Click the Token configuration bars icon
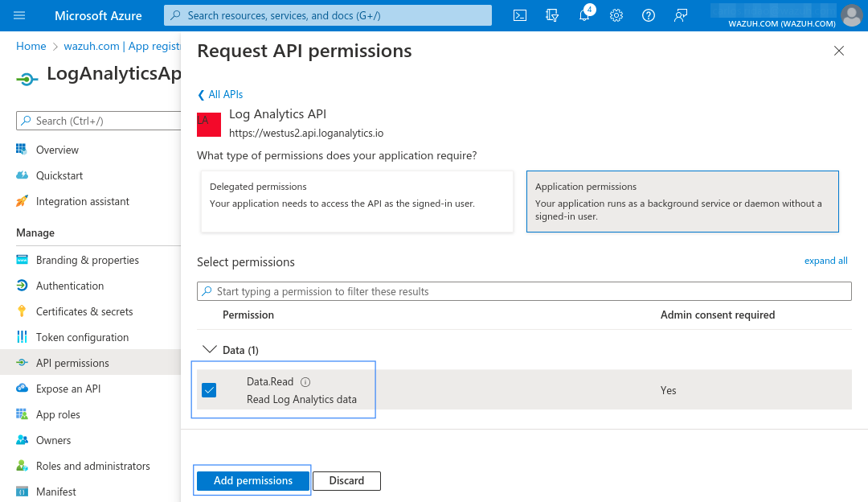 (x=22, y=337)
